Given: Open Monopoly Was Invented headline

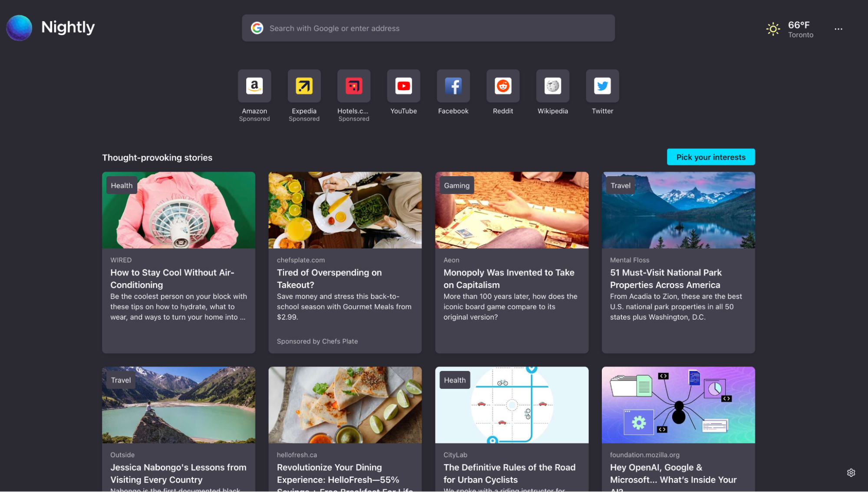Looking at the screenshot, I should tap(508, 279).
